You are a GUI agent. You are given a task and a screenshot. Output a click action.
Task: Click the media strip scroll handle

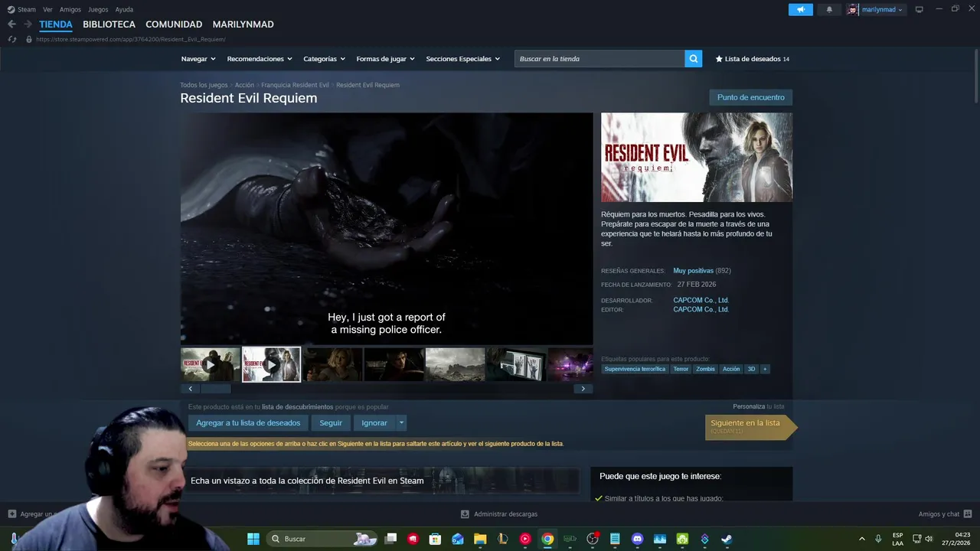pos(215,389)
